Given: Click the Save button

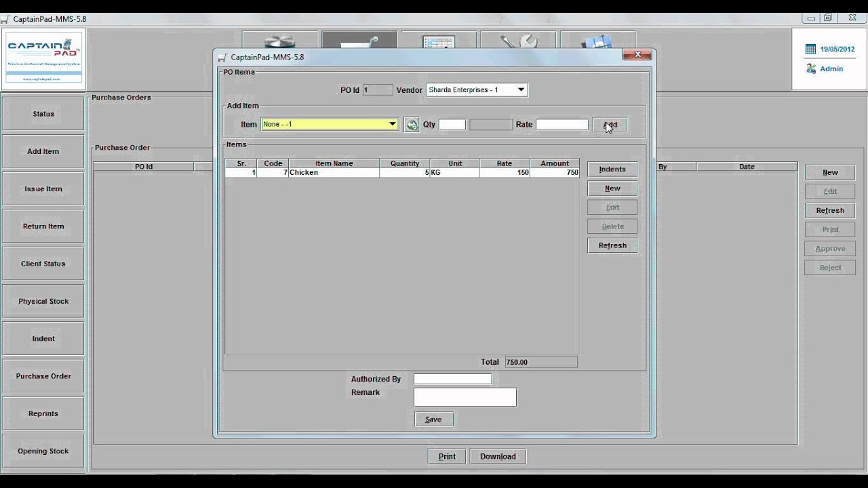Looking at the screenshot, I should (433, 420).
